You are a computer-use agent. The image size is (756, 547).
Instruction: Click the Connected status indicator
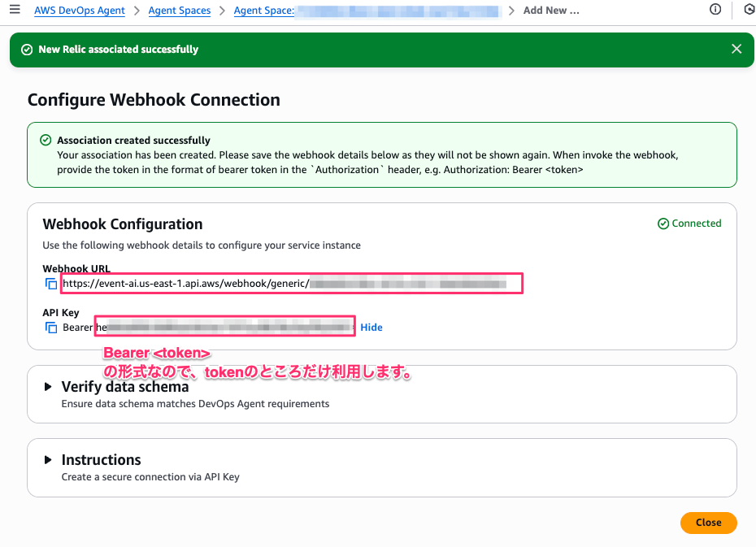click(689, 224)
